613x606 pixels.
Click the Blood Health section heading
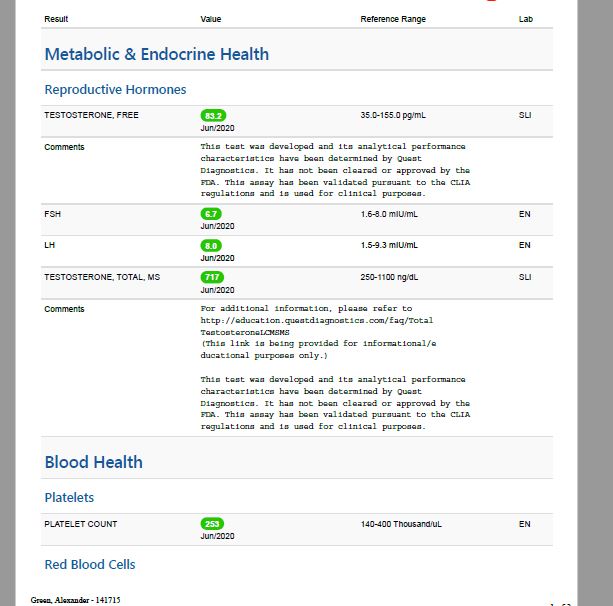point(93,462)
